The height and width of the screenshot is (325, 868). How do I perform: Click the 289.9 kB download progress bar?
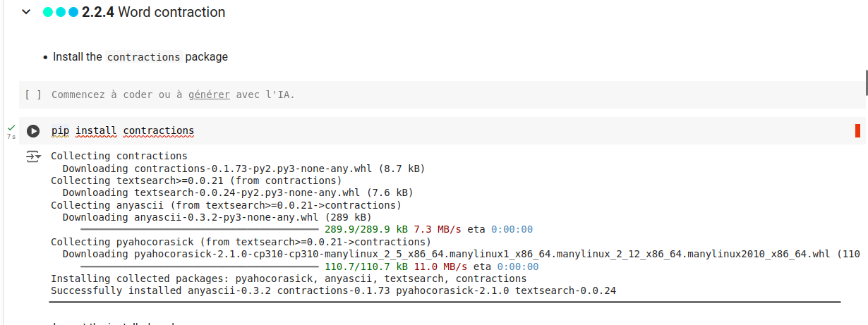pos(199,229)
